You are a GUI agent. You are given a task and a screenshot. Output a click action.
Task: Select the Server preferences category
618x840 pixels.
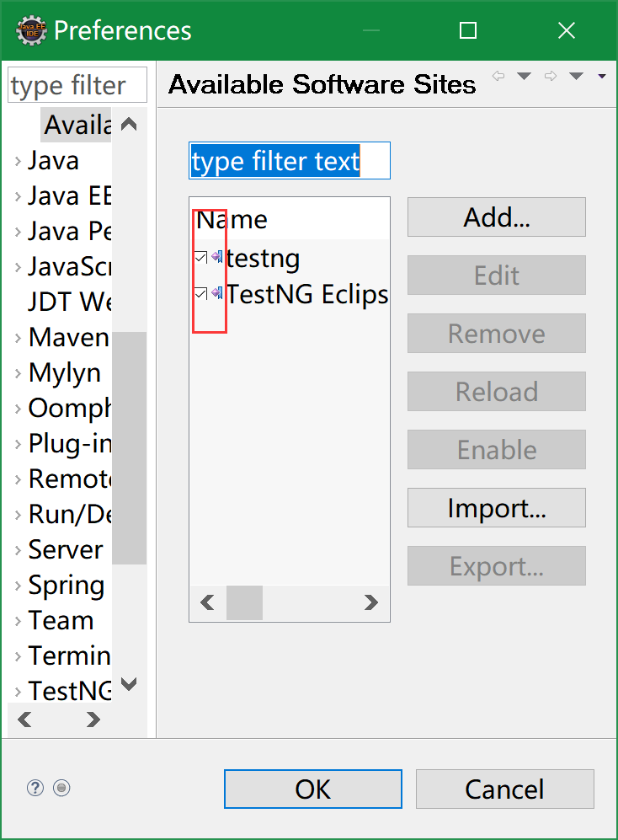tap(66, 549)
